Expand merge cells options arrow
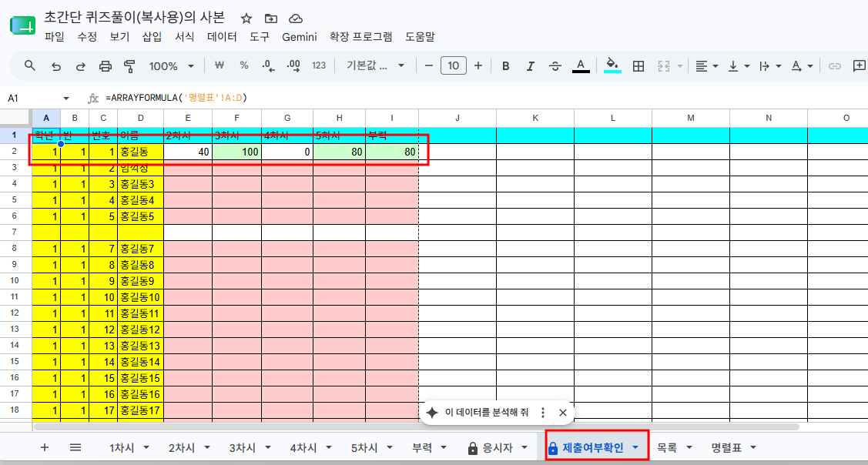 pos(680,66)
